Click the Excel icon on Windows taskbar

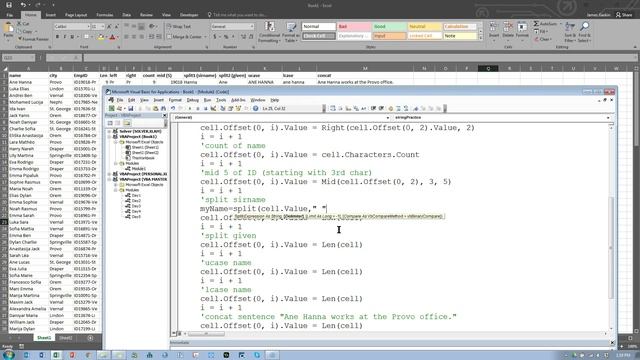click(x=56, y=355)
